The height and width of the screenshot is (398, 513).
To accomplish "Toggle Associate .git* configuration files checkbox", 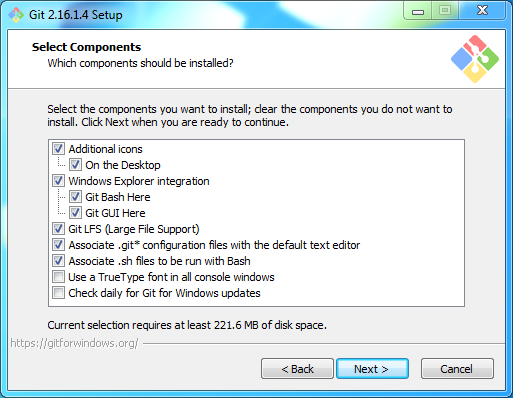I will pyautogui.click(x=58, y=245).
